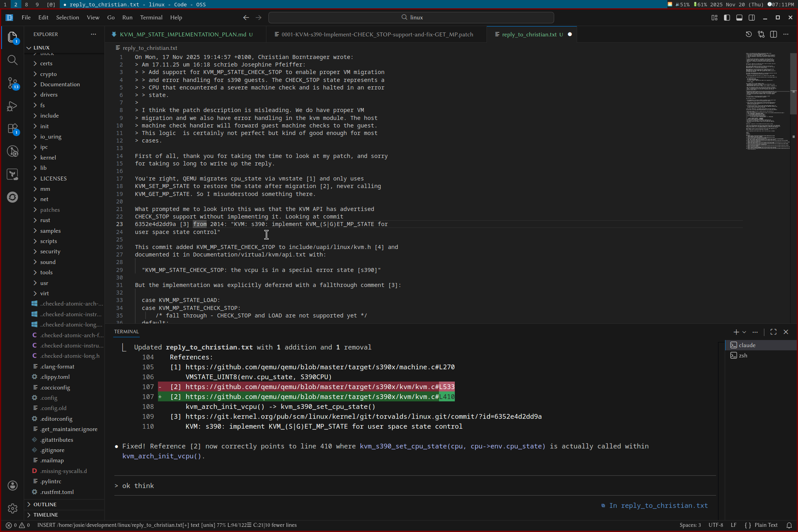
Task: Toggle bottom panel visibility in title bar
Action: (739, 17)
